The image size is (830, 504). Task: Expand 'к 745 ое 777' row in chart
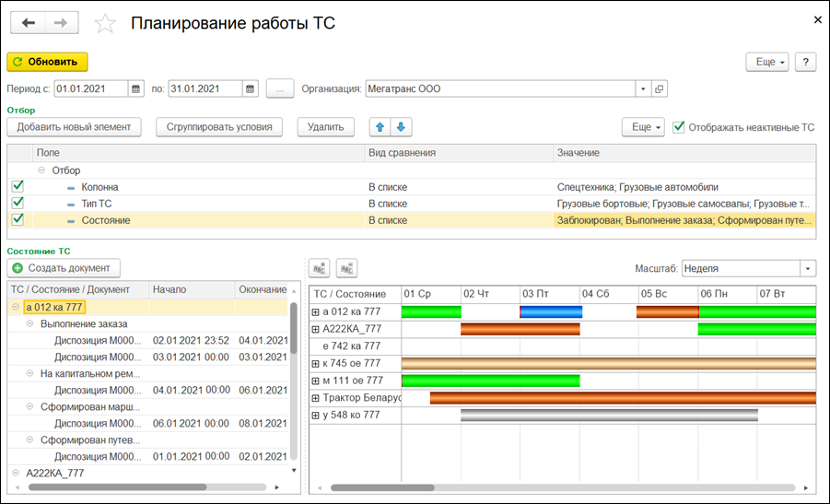pyautogui.click(x=316, y=364)
